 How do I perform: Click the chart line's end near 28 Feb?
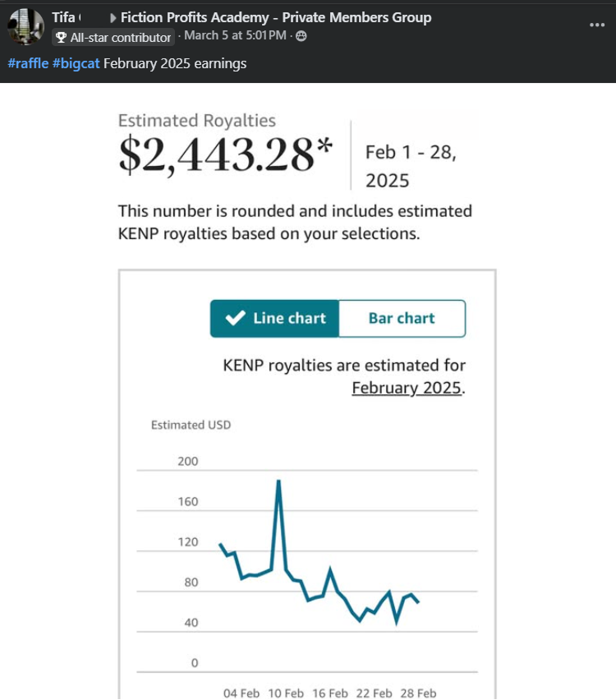[x=419, y=602]
